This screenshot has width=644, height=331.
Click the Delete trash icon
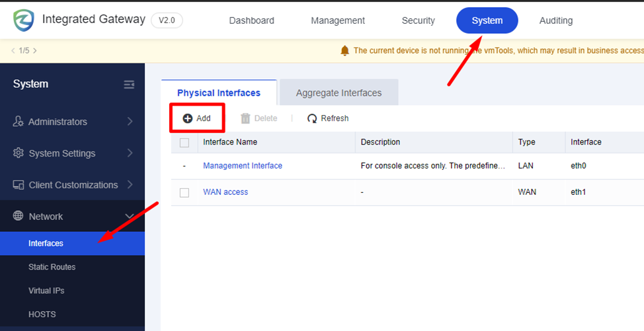(x=245, y=118)
